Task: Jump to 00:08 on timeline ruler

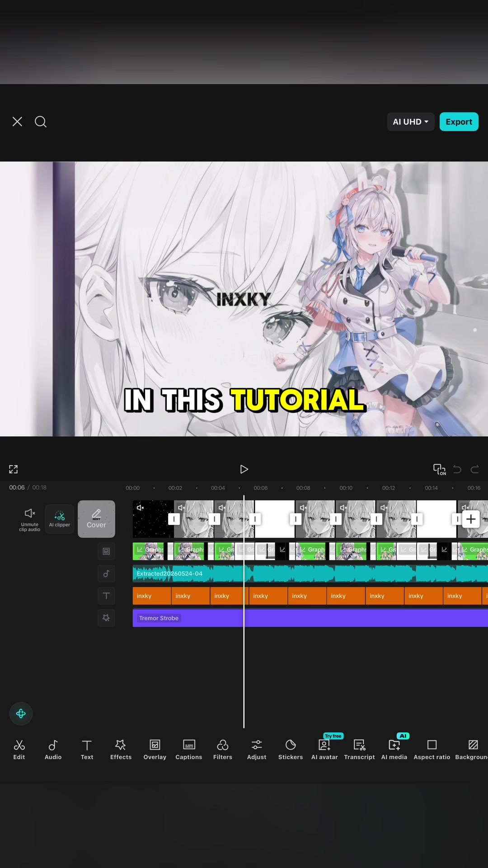Action: tap(303, 488)
